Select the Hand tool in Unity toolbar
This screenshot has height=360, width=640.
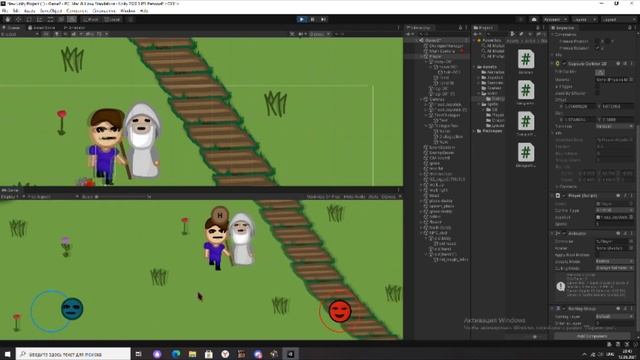point(8,19)
